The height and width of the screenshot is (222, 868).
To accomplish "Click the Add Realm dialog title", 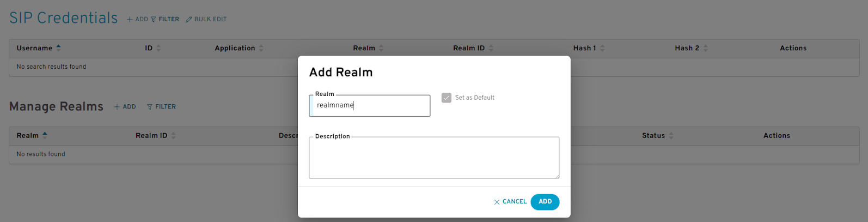I will tap(341, 73).
